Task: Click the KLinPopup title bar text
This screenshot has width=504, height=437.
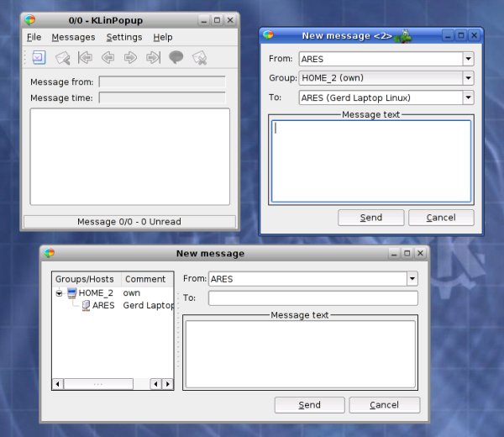Action: click(x=106, y=20)
